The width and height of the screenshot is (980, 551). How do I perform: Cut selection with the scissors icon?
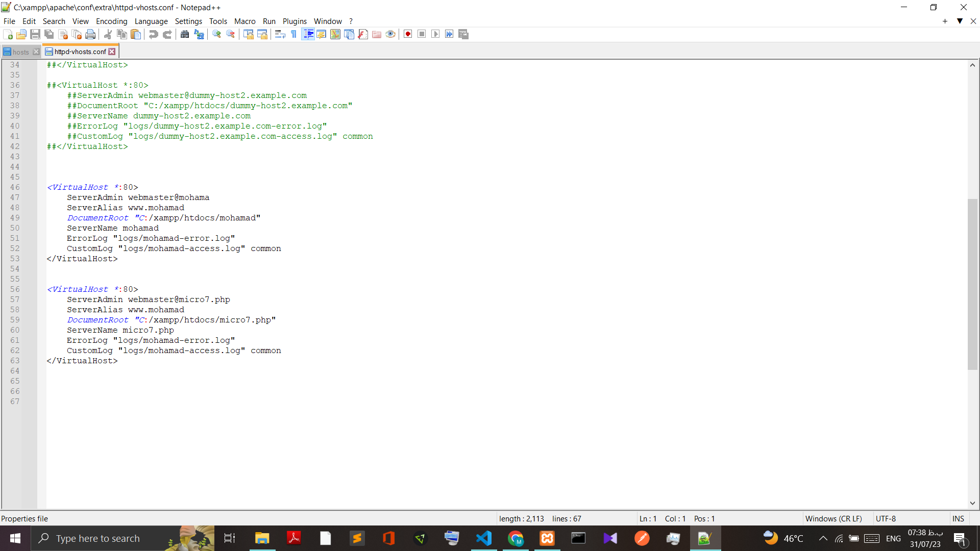pyautogui.click(x=108, y=34)
